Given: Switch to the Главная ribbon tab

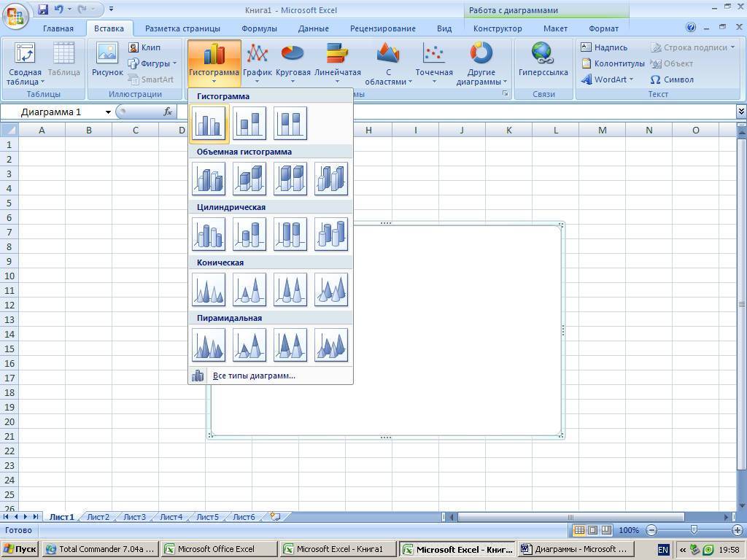Looking at the screenshot, I should pos(58,28).
